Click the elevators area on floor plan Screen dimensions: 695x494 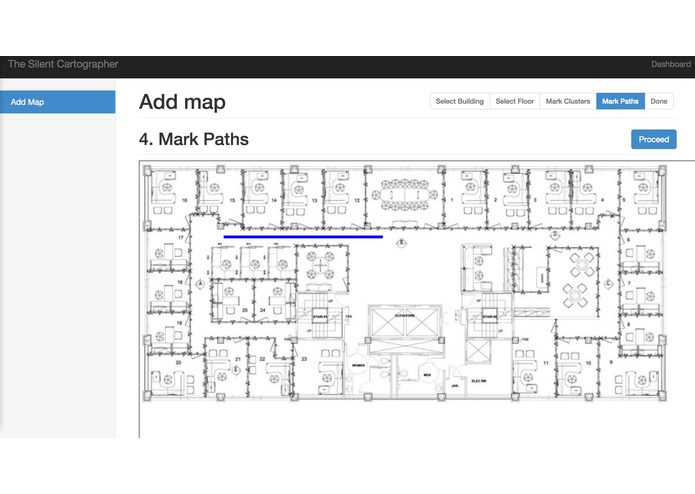coord(405,322)
